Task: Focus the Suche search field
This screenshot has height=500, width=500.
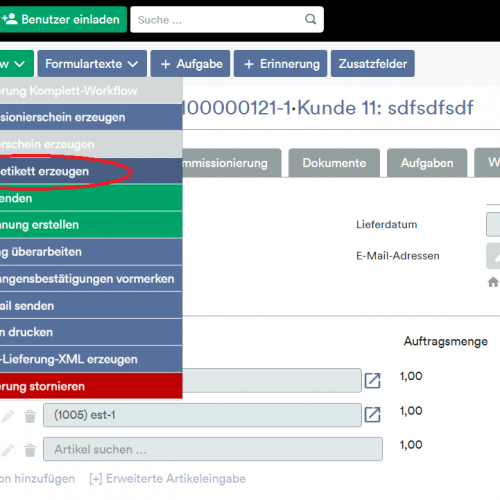Action: 227,19
